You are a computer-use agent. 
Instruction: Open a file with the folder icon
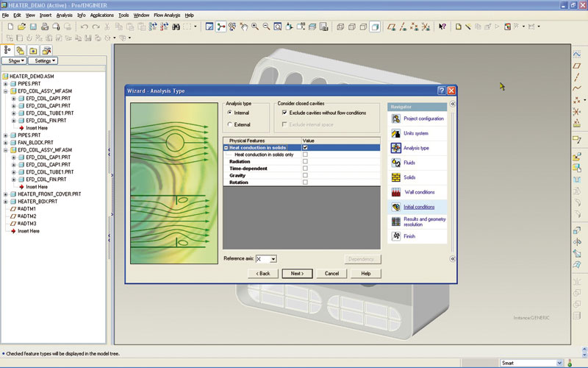coord(22,26)
